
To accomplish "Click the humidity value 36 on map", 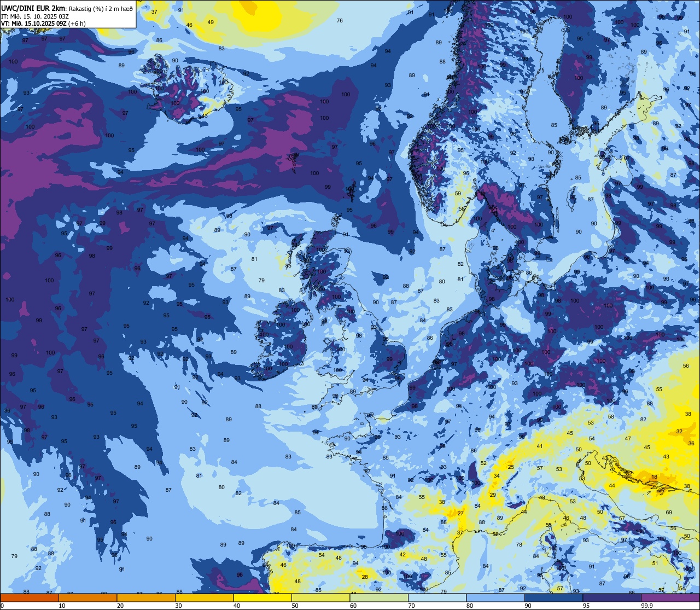I will [x=692, y=444].
